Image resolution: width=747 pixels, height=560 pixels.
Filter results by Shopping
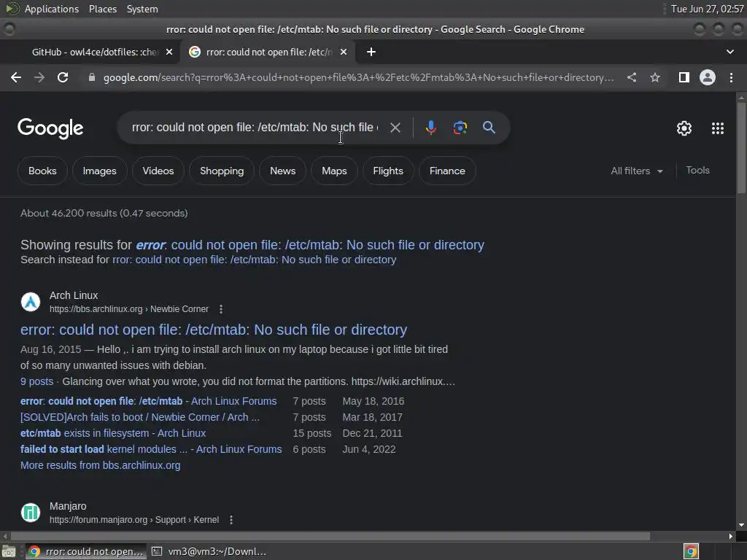click(222, 171)
